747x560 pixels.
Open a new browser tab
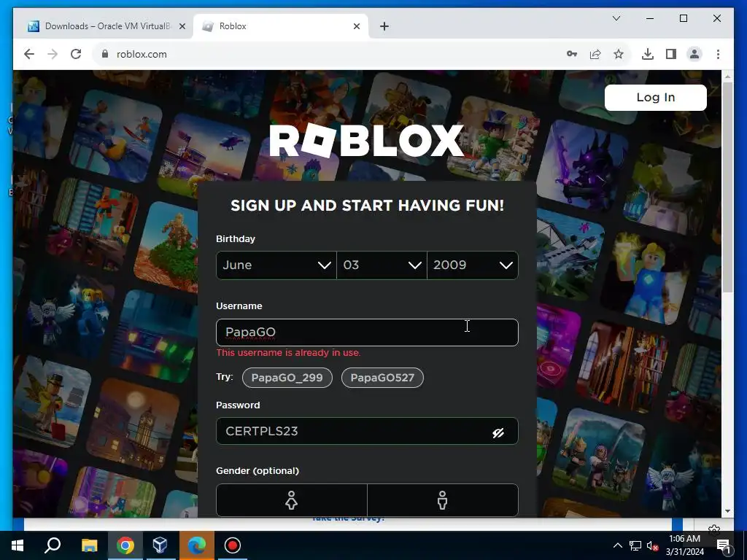[384, 26]
